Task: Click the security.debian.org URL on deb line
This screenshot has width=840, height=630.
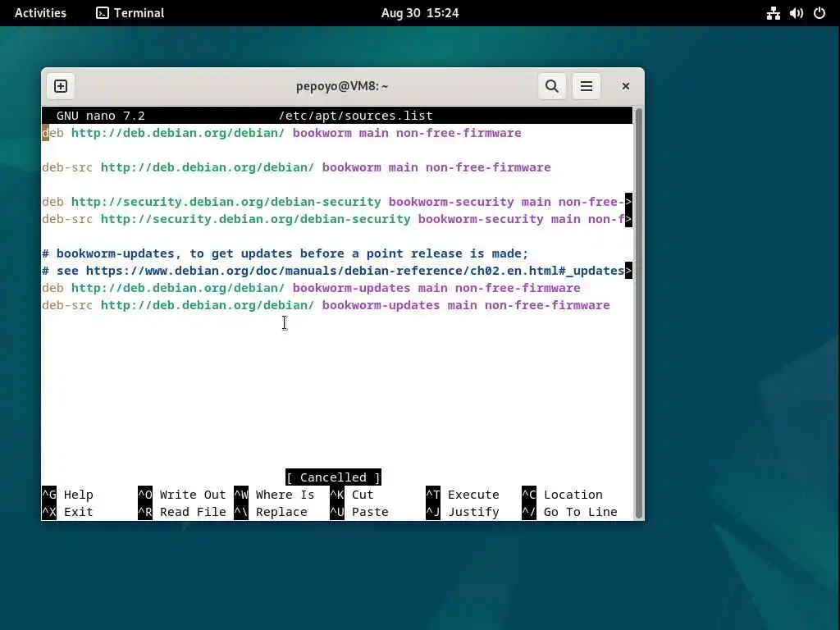Action: click(226, 202)
